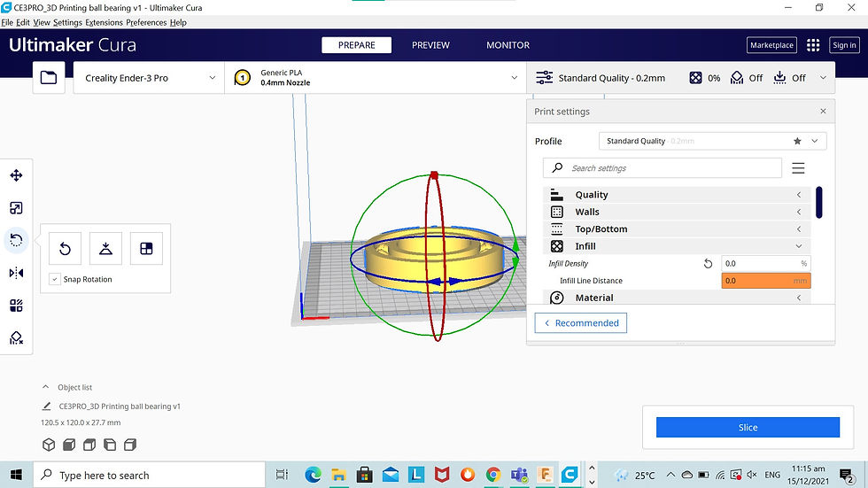
Task: Select the Support Blocker tool
Action: (x=16, y=338)
